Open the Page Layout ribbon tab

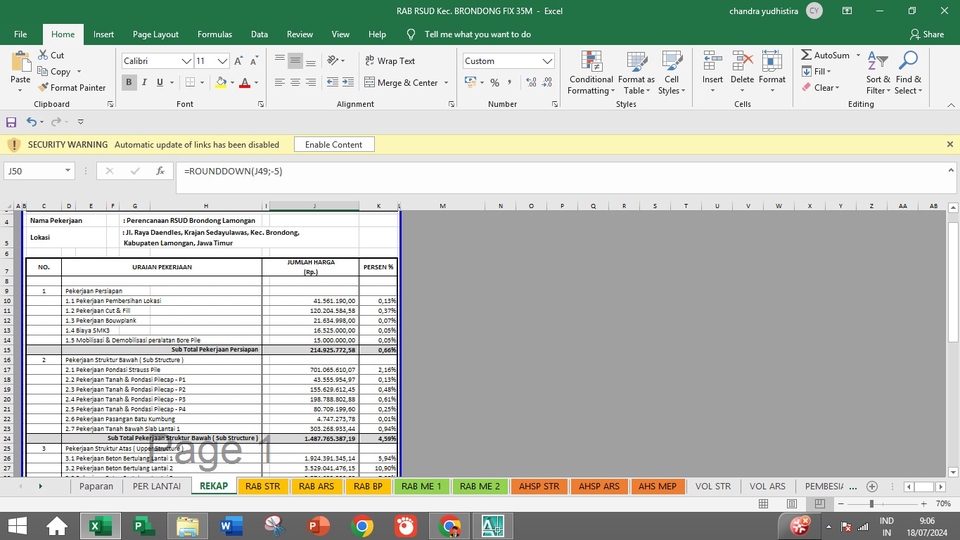(155, 34)
